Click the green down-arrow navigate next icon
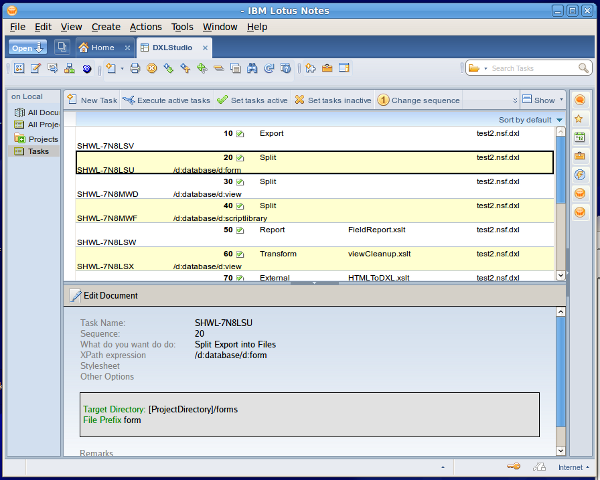600x480 pixels. click(168, 69)
